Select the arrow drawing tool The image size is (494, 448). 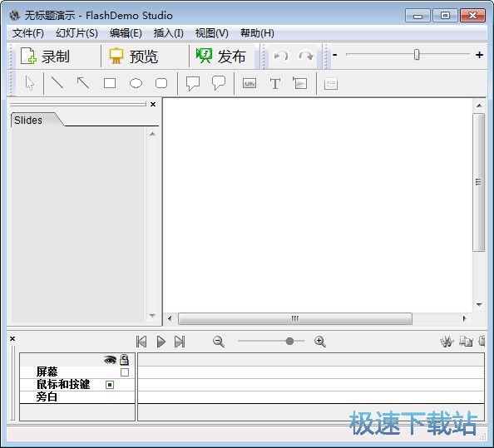pyautogui.click(x=83, y=83)
